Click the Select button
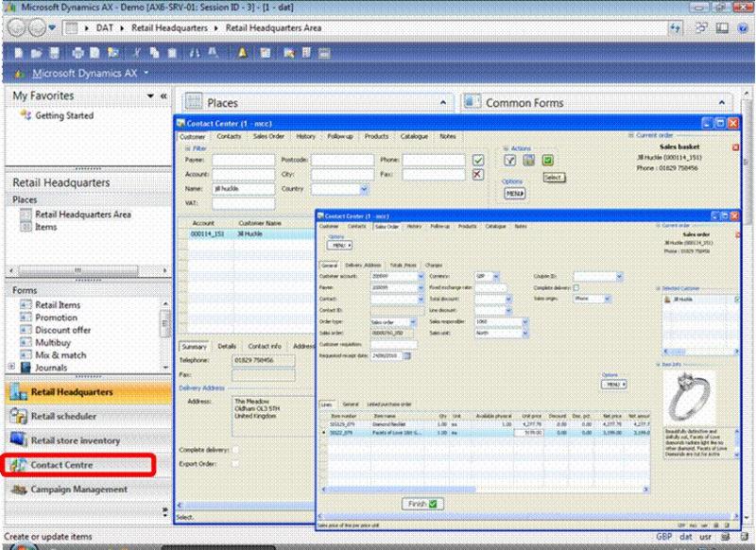Image resolution: width=756 pixels, height=550 pixels. (x=554, y=178)
